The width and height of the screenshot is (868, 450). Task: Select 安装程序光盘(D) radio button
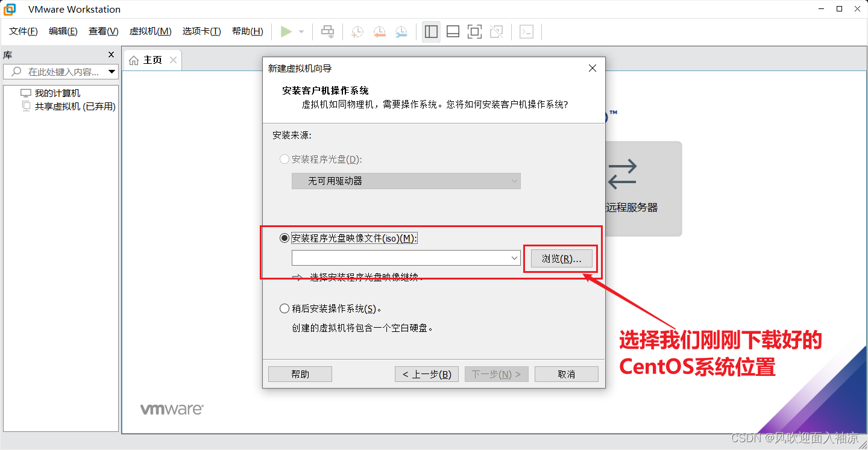coord(285,160)
